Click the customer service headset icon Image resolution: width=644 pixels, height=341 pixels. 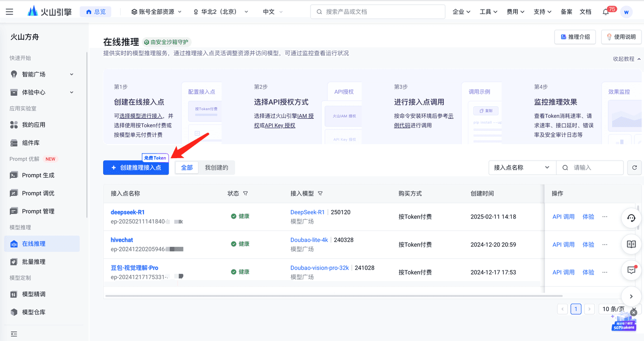point(631,218)
